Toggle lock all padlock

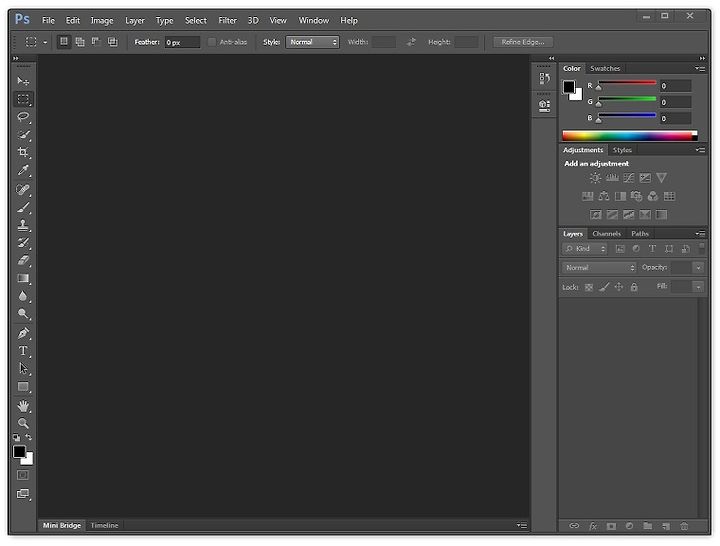634,287
